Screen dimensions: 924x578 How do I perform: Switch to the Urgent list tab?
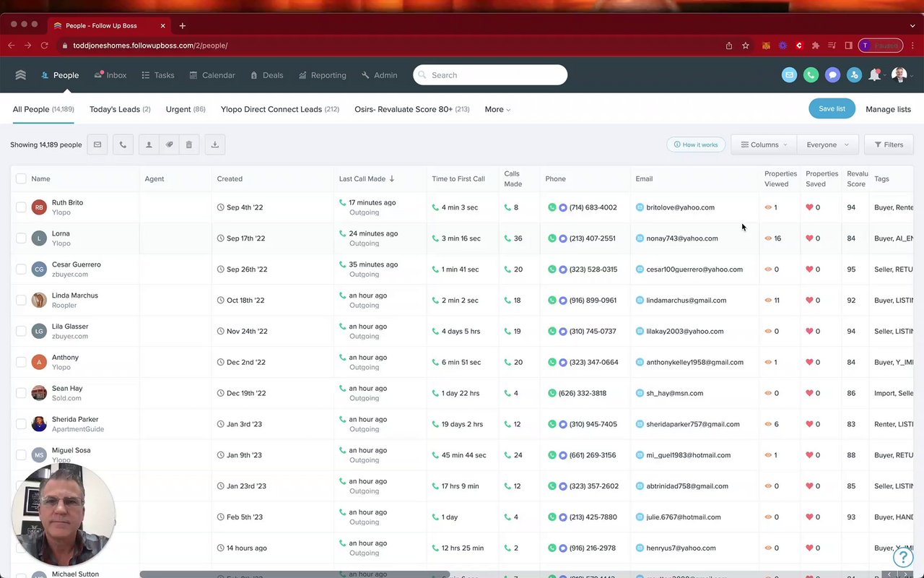point(186,110)
